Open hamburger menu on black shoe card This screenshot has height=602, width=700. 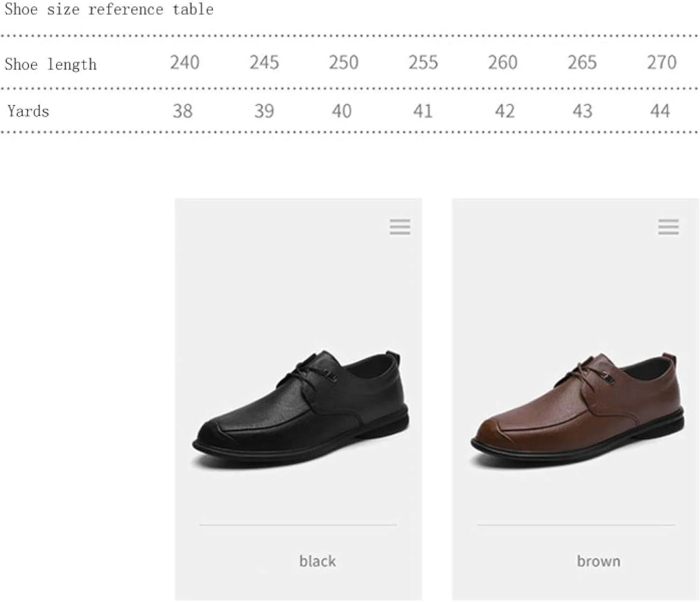(400, 227)
